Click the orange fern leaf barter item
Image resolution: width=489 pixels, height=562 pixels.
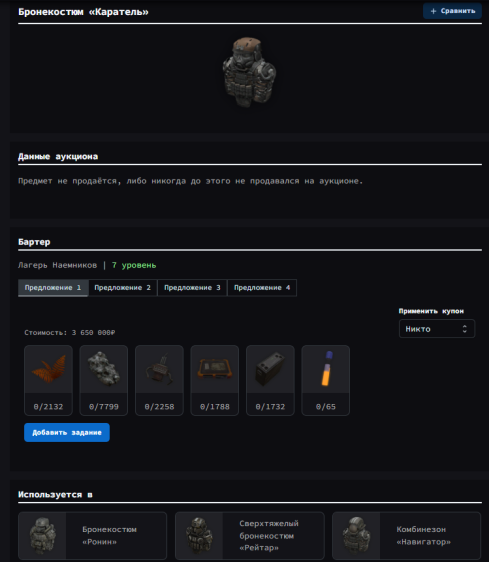48,380
